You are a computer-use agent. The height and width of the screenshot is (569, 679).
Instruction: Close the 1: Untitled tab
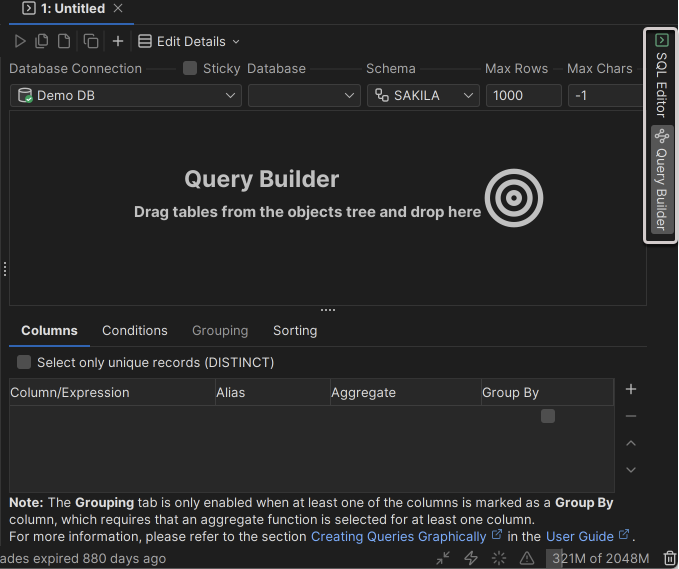pos(118,8)
